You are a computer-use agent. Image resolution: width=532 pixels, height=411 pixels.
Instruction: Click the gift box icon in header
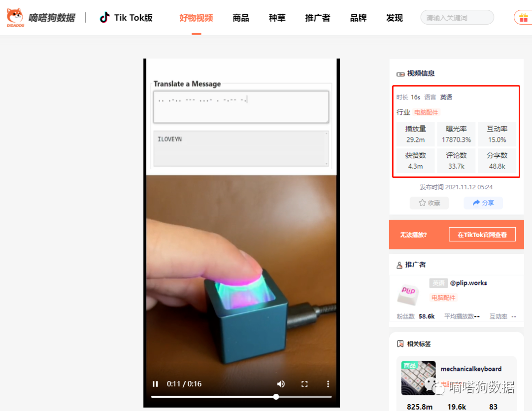(522, 18)
